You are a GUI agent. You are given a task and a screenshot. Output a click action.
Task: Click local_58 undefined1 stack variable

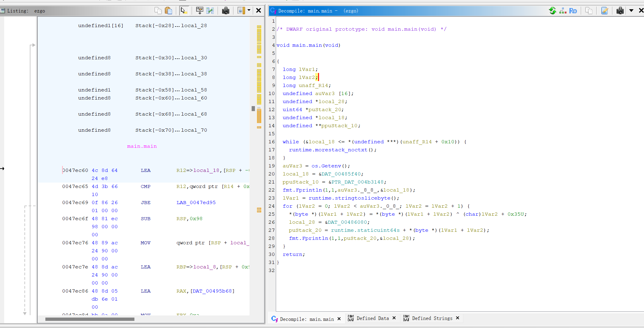pyautogui.click(x=194, y=90)
